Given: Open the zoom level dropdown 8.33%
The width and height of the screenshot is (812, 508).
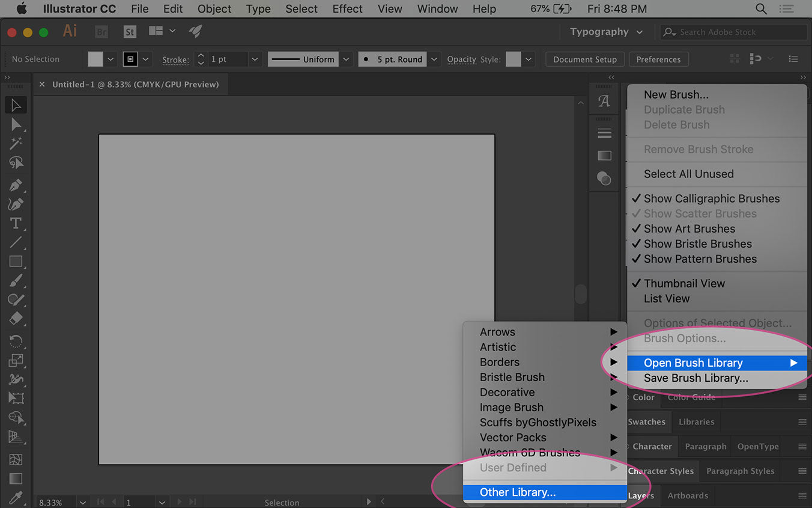Looking at the screenshot, I should [x=83, y=502].
